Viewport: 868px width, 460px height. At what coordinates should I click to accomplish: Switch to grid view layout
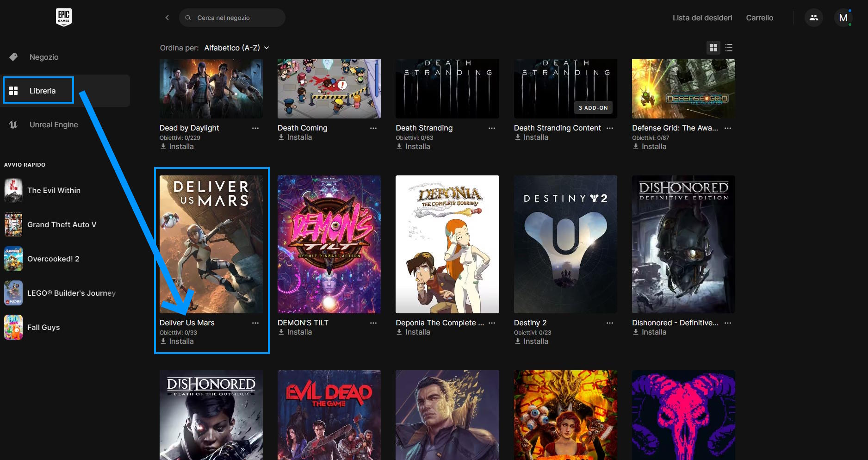tap(713, 48)
